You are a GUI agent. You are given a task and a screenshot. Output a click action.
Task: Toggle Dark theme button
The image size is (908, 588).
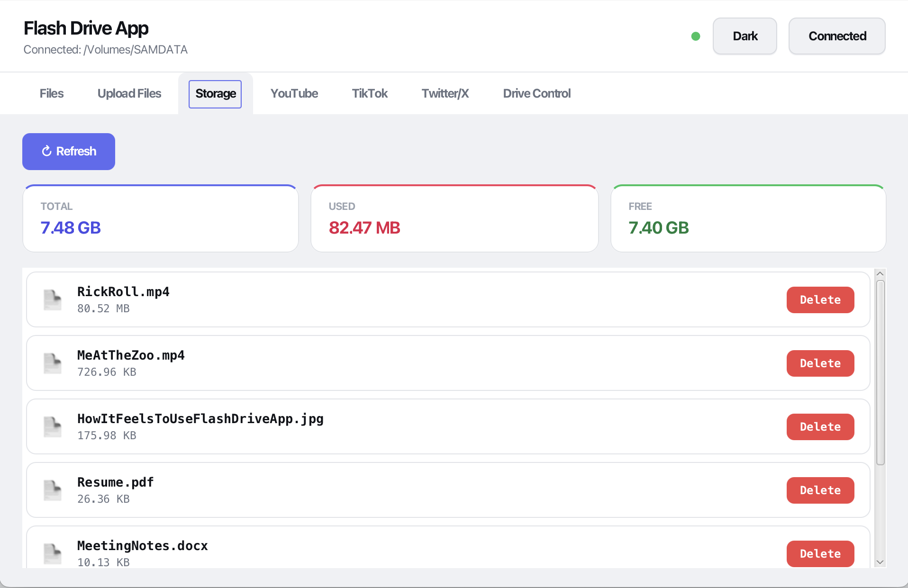(745, 36)
